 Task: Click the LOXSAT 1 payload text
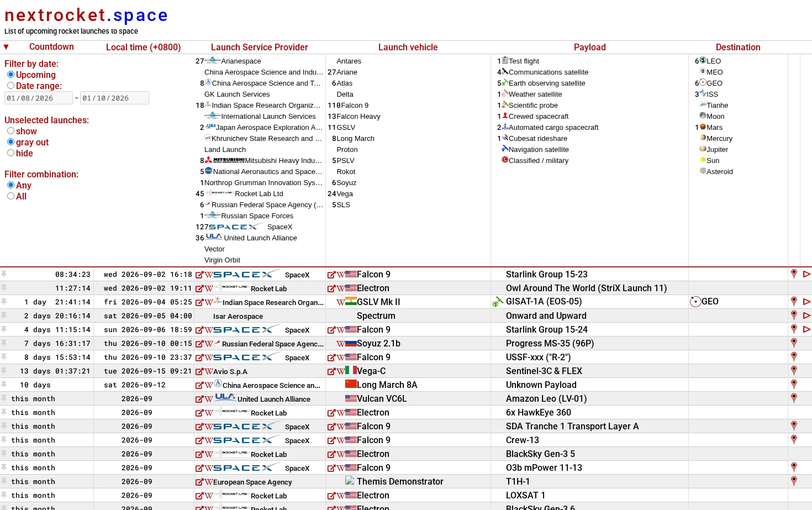point(525,495)
